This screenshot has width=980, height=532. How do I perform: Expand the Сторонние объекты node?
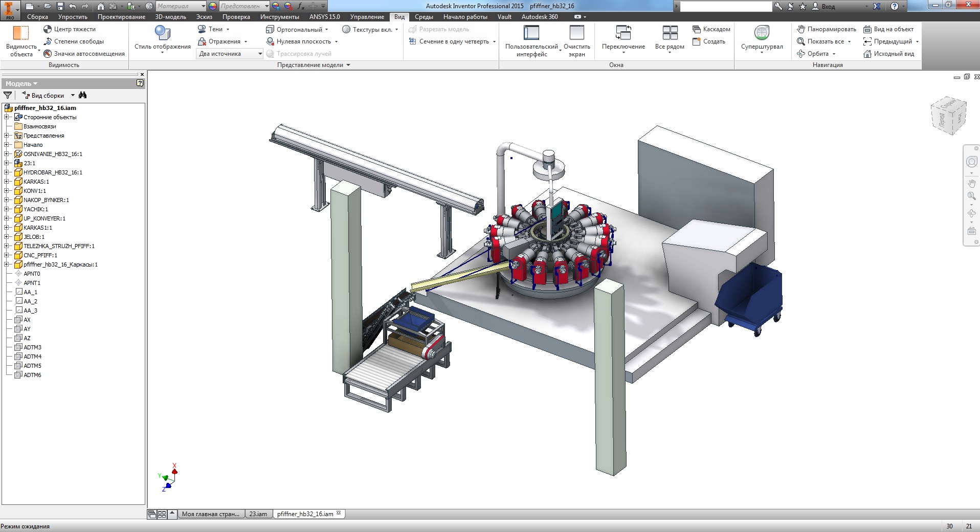7,117
